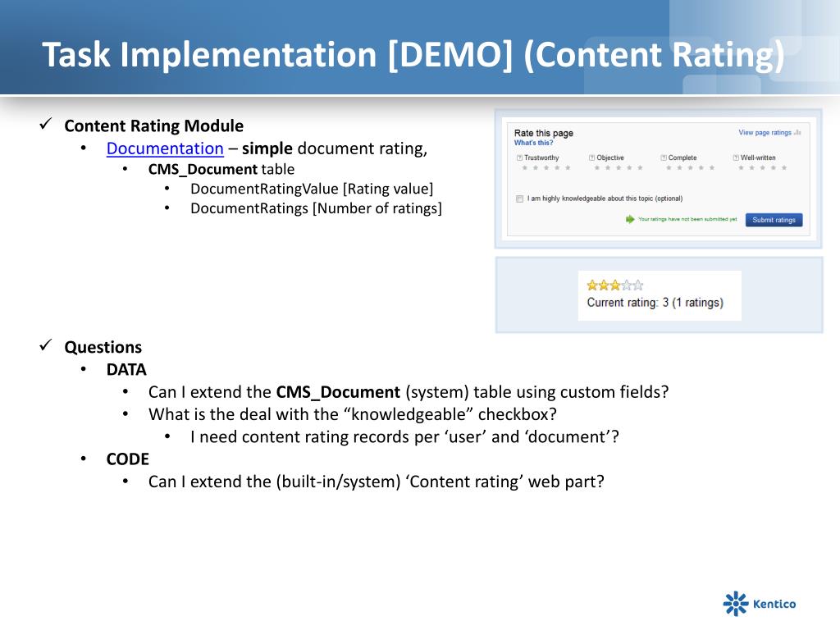Click "Your ratings have not been submitted yet" message
Viewport: 840px width, 630px height.
tap(687, 219)
